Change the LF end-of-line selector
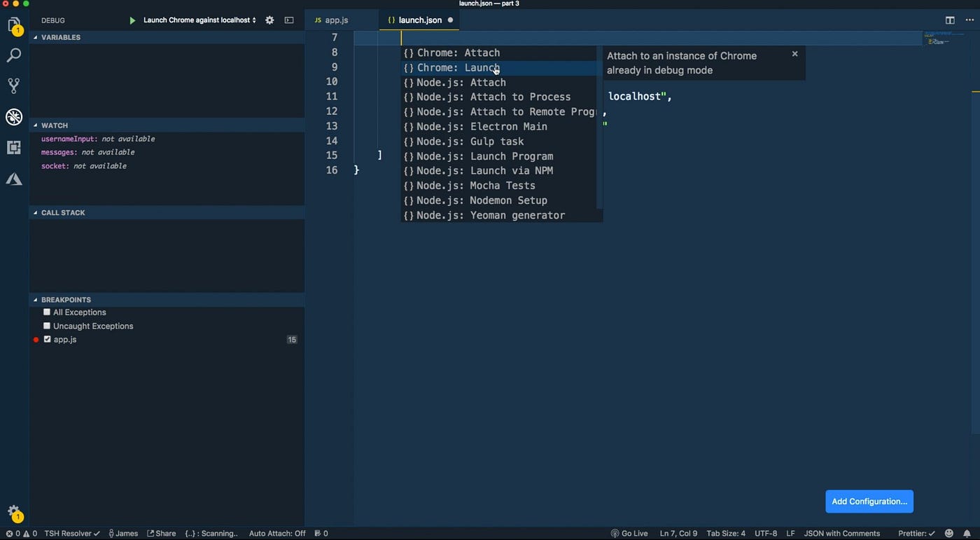Image resolution: width=980 pixels, height=540 pixels. click(790, 534)
